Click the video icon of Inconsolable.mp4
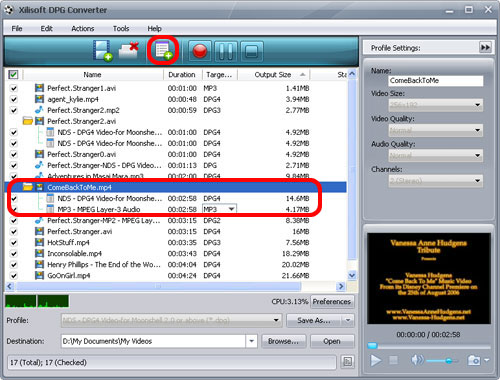 click(39, 253)
